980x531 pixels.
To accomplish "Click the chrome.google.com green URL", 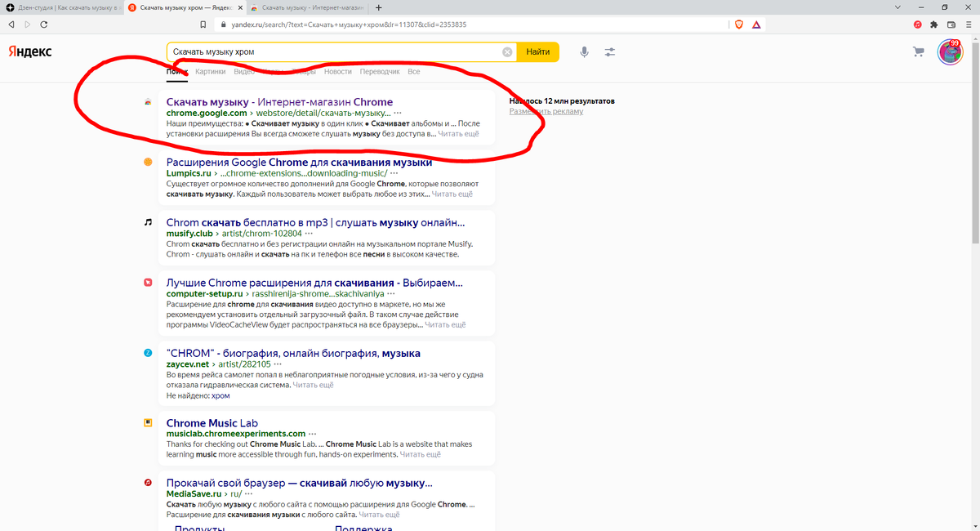I will click(x=206, y=113).
